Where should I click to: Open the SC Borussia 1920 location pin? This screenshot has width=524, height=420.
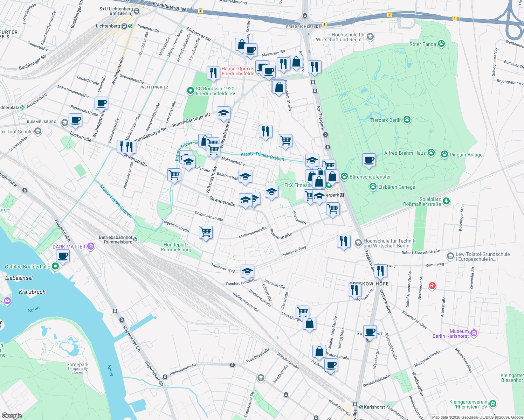point(191,91)
